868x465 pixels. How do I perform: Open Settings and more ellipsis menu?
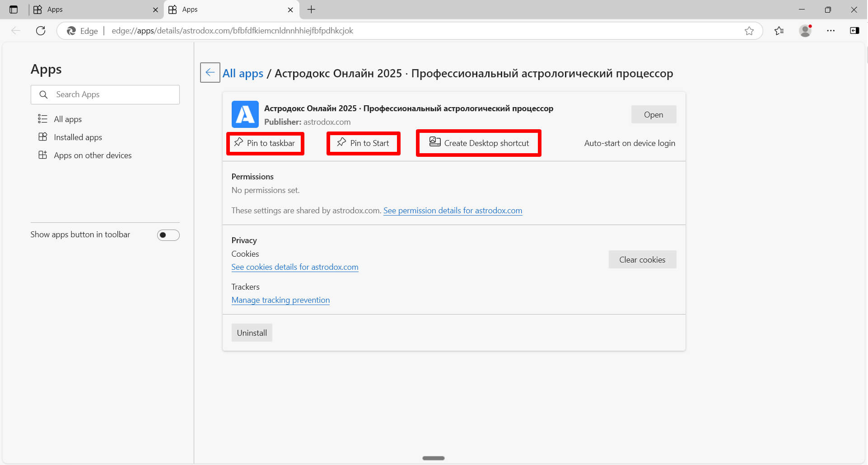pyautogui.click(x=831, y=31)
